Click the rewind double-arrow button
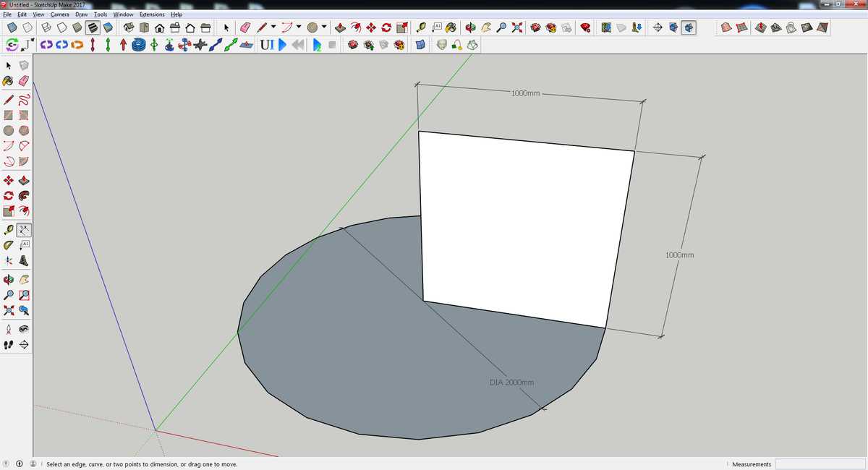This screenshot has width=868, height=470. pos(298,45)
